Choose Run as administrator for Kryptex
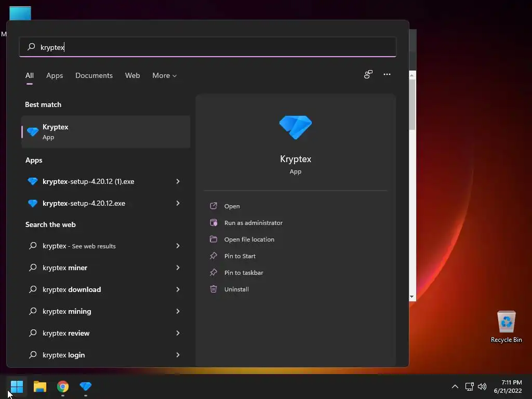Screen dimensions: 532x399 click(x=254, y=222)
